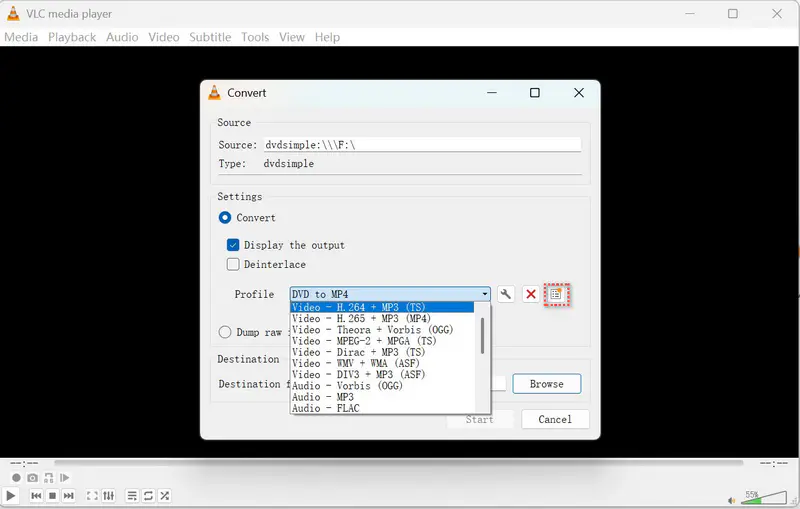This screenshot has height=509, width=800.
Task: Delete selected profile with red X
Action: pos(531,294)
